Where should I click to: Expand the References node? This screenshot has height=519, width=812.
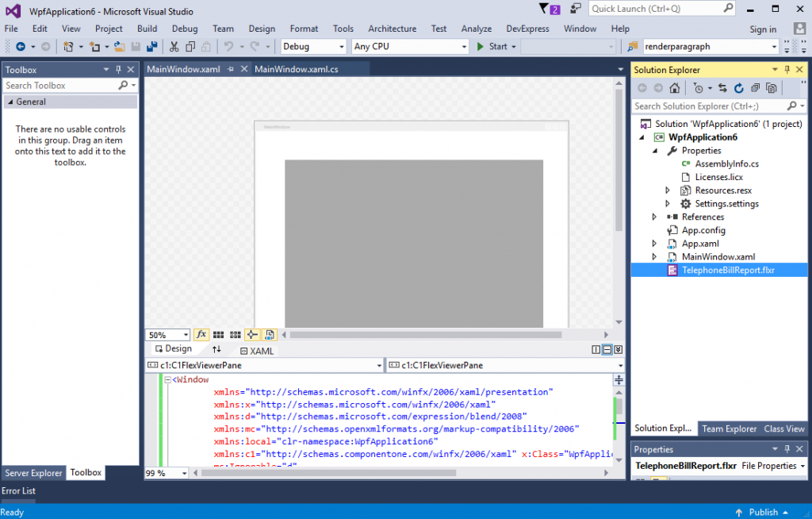pyautogui.click(x=654, y=217)
